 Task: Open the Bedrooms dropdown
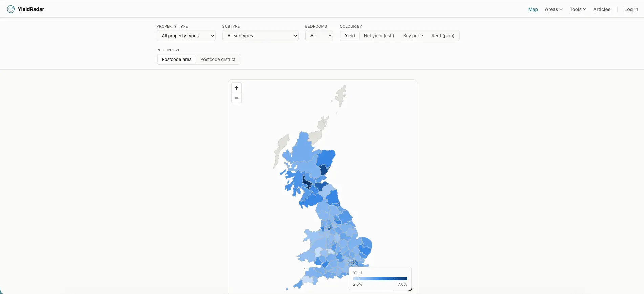coord(319,36)
